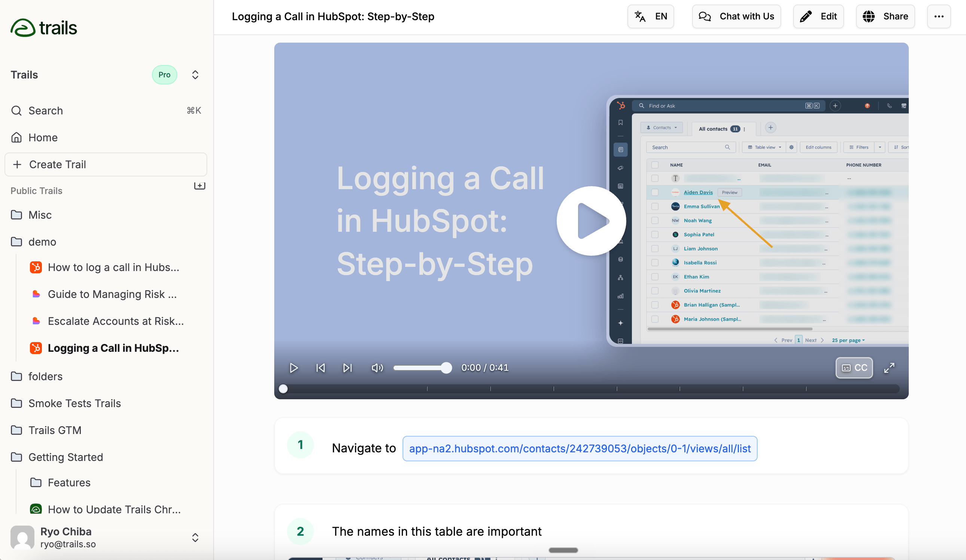Expand Trails GTM folder
Image resolution: width=966 pixels, height=560 pixels.
(106, 430)
